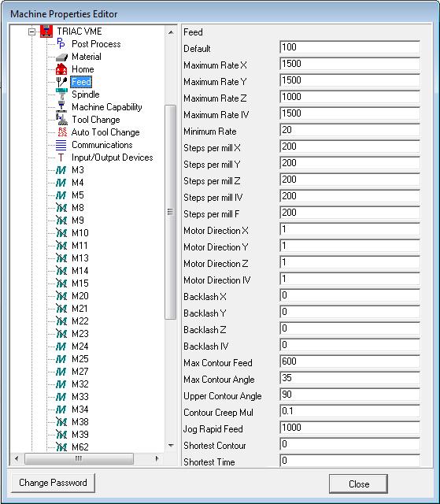
Task: Click the M20 code icon
Action: pyautogui.click(x=61, y=296)
